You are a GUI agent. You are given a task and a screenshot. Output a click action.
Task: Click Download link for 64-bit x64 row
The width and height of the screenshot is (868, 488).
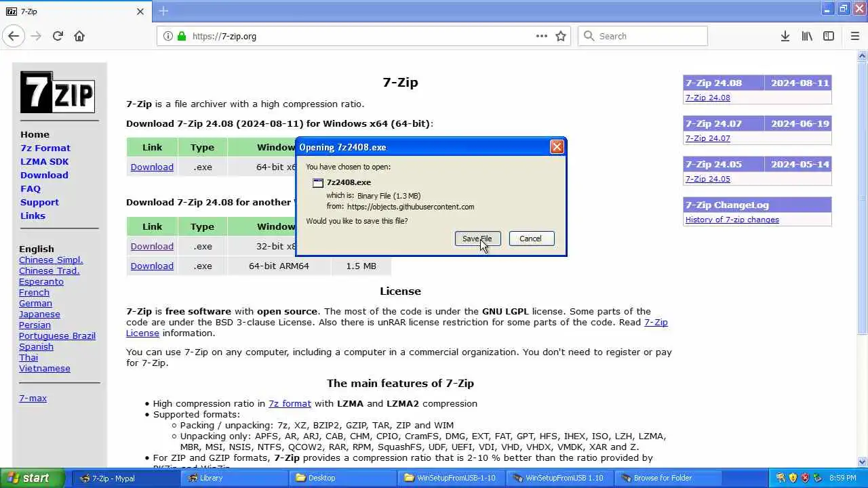(152, 167)
